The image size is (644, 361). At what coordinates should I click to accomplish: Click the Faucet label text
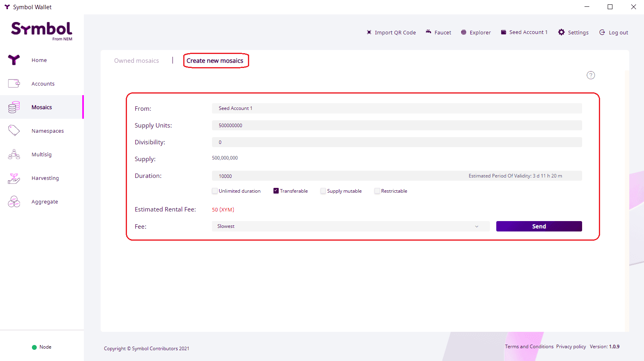(443, 33)
